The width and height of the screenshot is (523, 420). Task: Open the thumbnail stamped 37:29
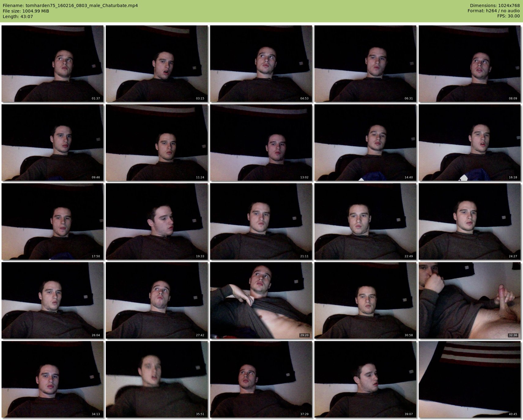pyautogui.click(x=261, y=379)
